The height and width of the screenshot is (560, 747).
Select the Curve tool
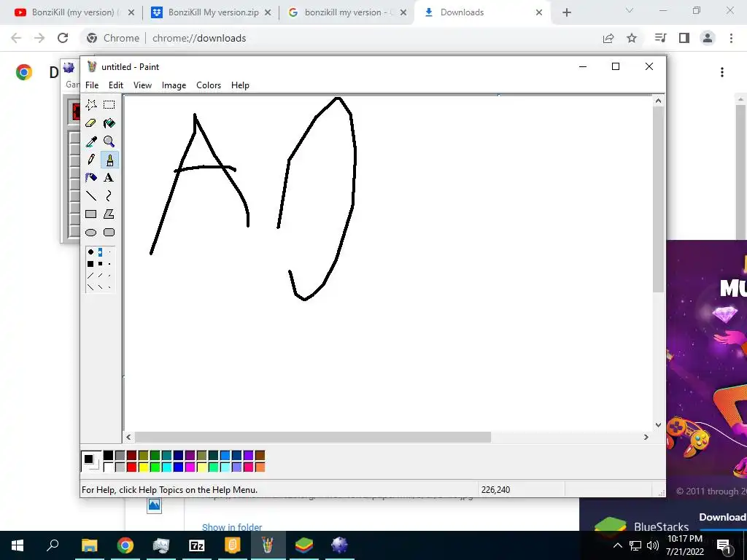coord(109,195)
